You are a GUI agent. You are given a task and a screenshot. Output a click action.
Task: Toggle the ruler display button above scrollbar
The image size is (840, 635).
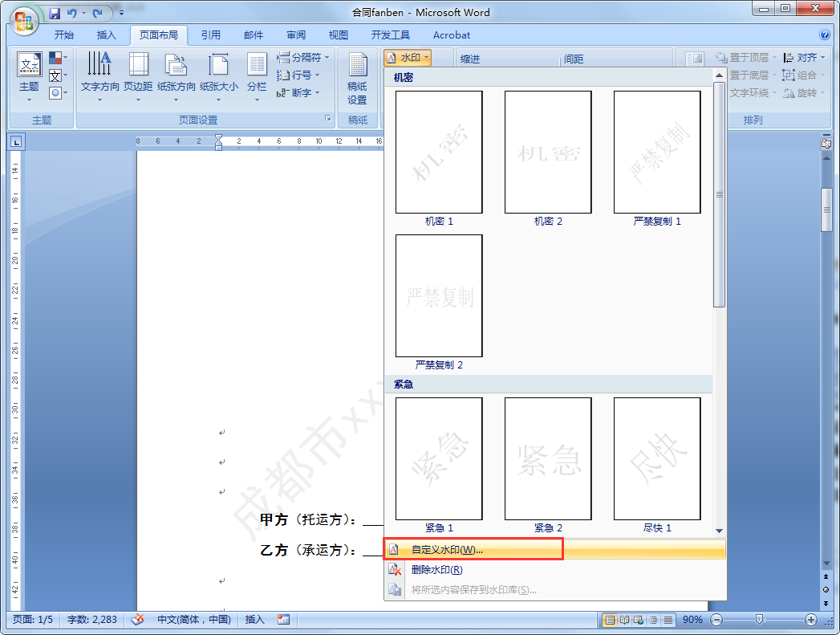(826, 143)
